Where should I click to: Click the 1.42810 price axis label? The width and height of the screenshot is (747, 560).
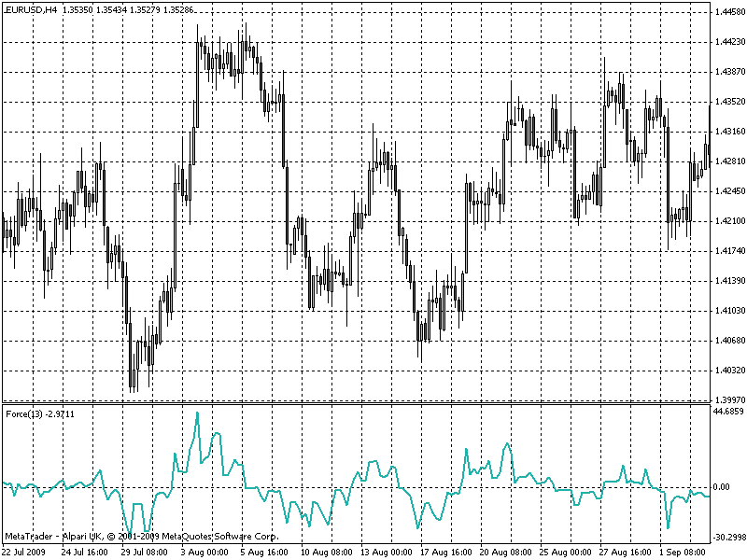click(x=730, y=161)
